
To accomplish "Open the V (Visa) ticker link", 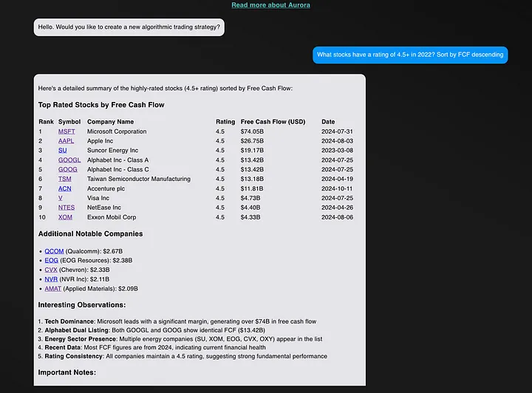I will pyautogui.click(x=60, y=198).
